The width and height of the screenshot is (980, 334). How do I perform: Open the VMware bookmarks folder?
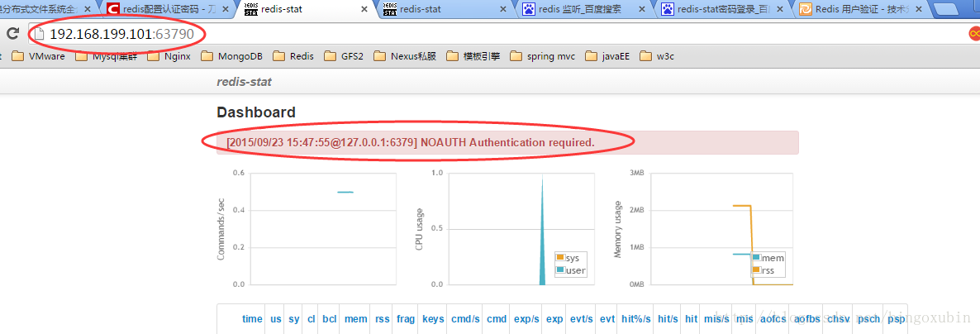38,56
